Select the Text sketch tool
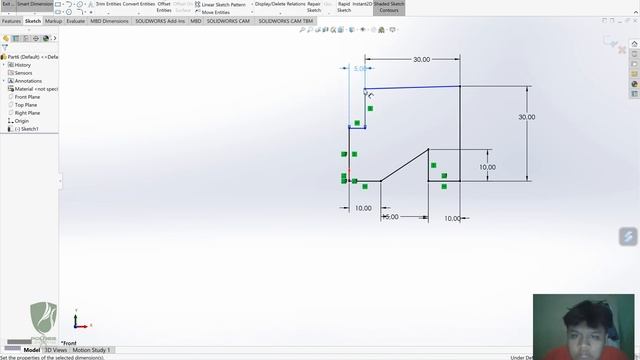 click(91, 4)
